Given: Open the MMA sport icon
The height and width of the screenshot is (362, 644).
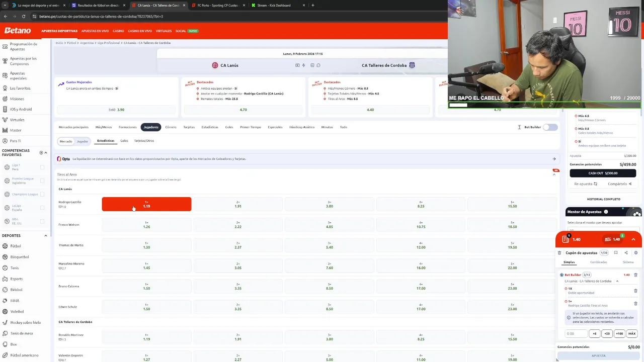Looking at the screenshot, I should tap(5, 301).
